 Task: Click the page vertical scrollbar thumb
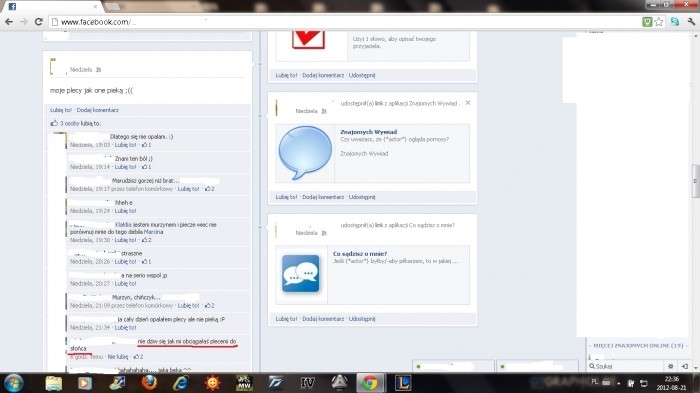point(696,181)
